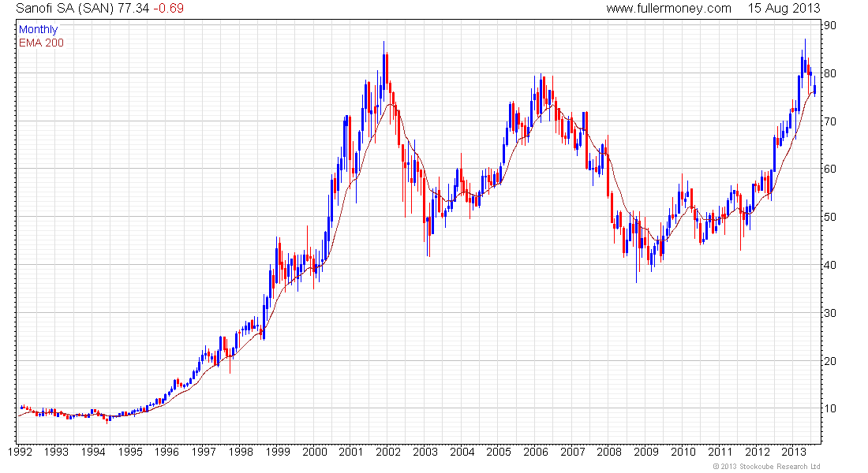Click the 15 Aug 2013 date
Viewport: 868px width, 473px height.
784,9
